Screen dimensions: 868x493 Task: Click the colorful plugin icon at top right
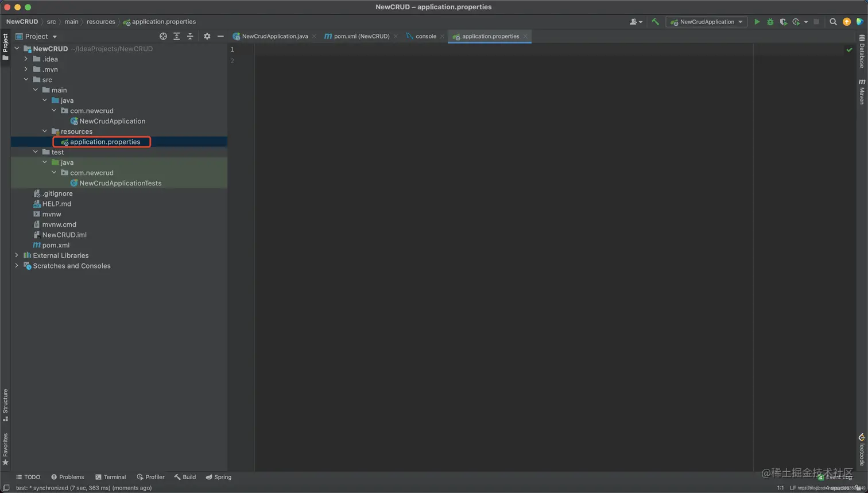(859, 22)
